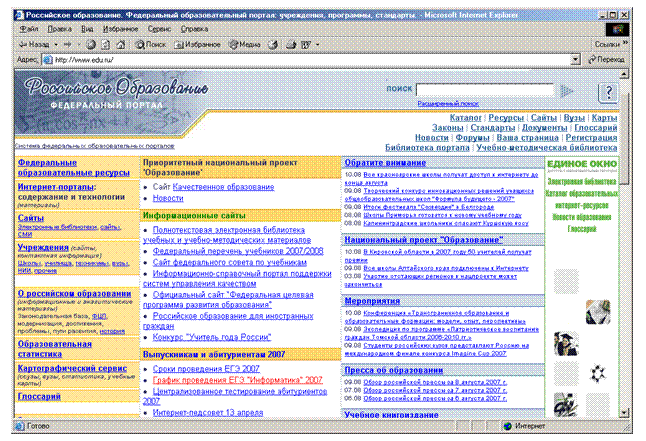Go to the Home page icon
This screenshot has height=441, width=646.
click(121, 45)
